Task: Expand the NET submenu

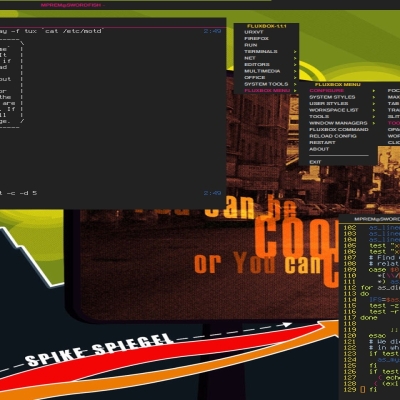Action: (x=266, y=58)
